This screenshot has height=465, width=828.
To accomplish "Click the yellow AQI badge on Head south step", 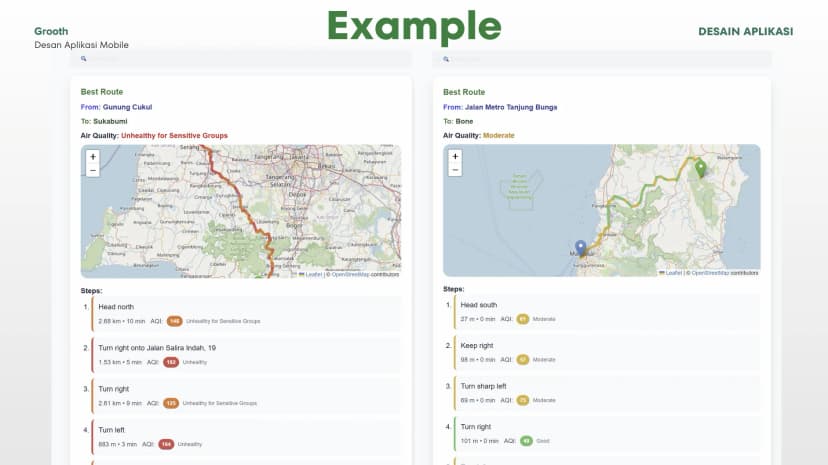I will 523,319.
